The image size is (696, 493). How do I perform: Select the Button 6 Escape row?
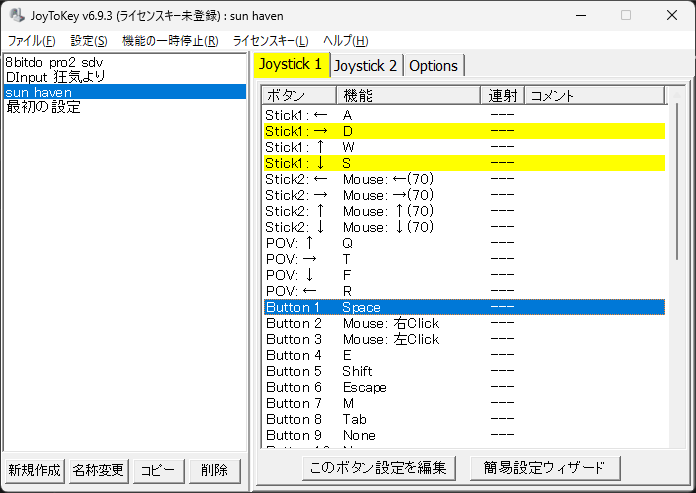pos(464,387)
